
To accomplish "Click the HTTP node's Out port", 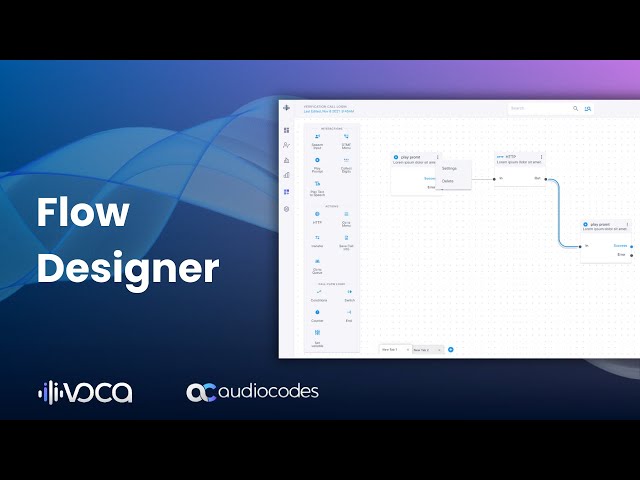I will pos(546,179).
